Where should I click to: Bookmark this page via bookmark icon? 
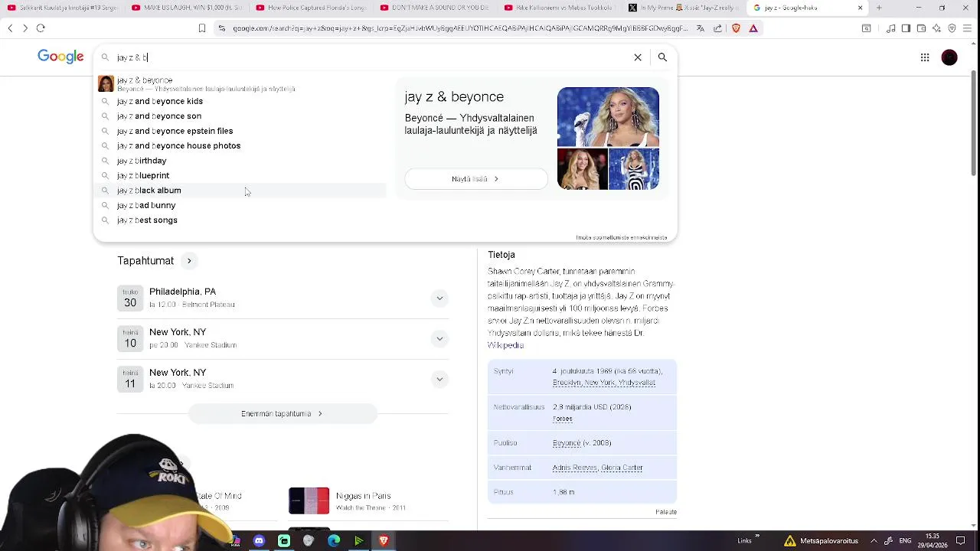202,28
